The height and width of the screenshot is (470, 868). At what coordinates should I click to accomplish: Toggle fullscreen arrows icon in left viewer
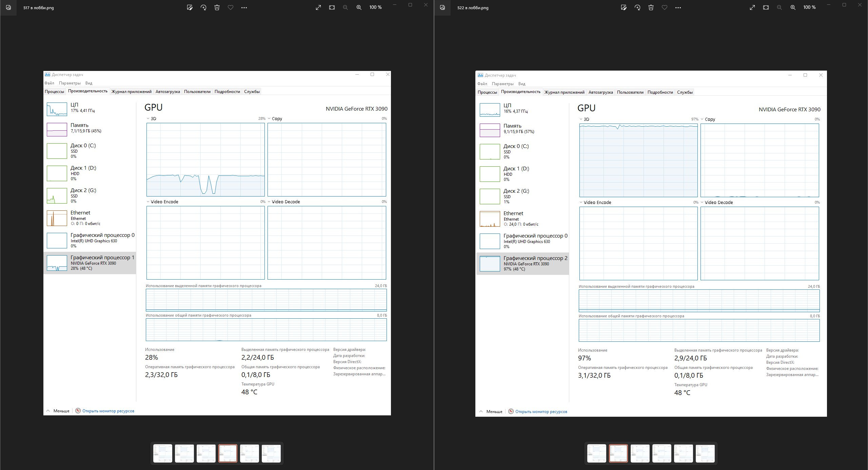(x=318, y=7)
